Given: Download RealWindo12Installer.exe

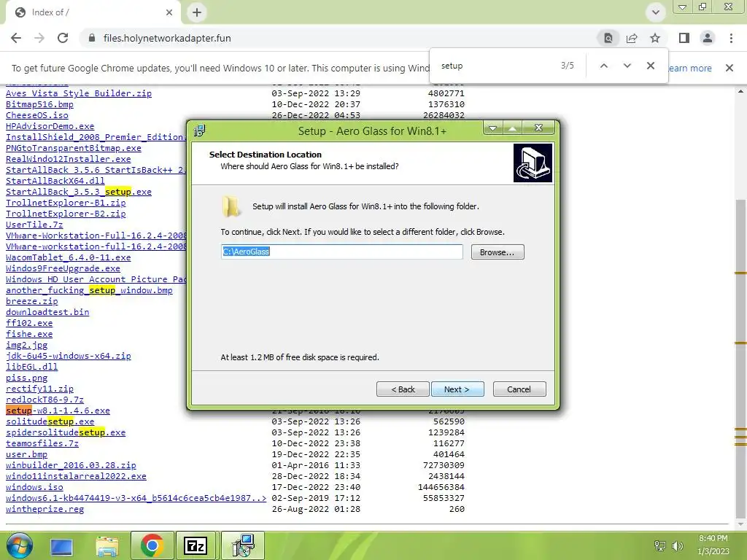Looking at the screenshot, I should coord(68,159).
